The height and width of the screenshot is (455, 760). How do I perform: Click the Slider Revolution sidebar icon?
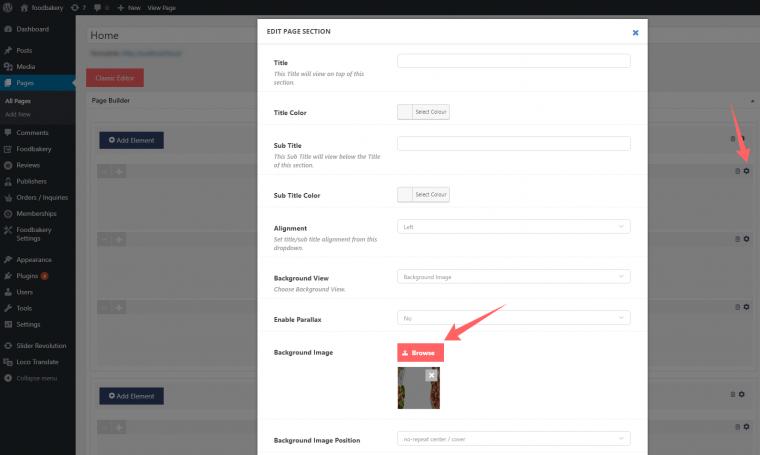tap(8, 345)
